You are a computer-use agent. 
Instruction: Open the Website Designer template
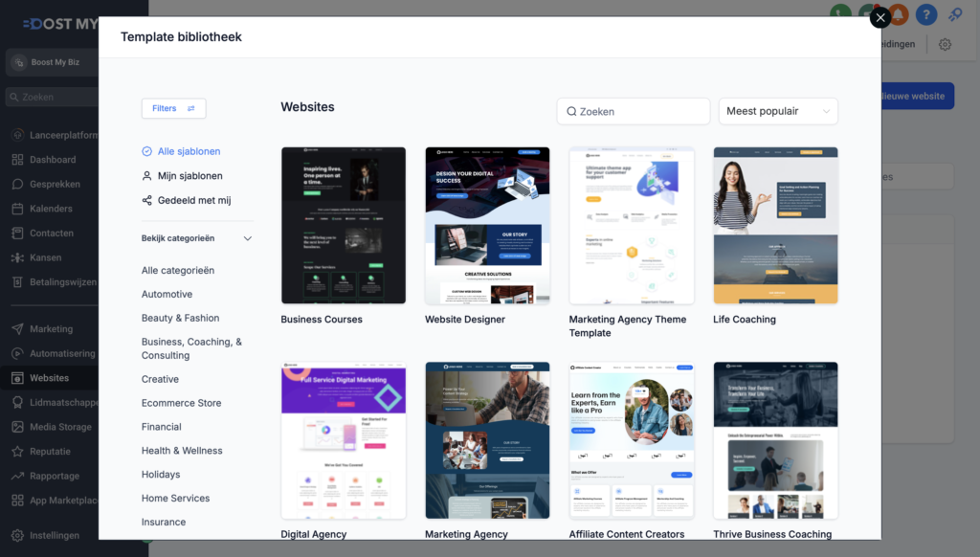(x=487, y=225)
